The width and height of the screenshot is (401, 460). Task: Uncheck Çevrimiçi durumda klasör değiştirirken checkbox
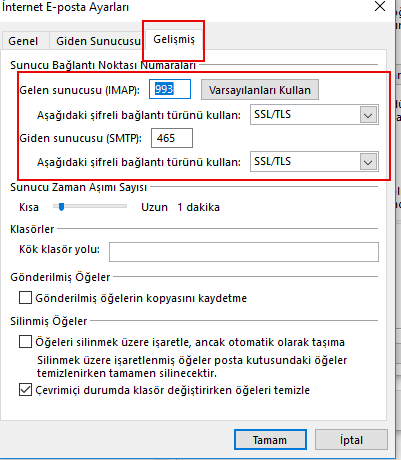pyautogui.click(x=25, y=390)
